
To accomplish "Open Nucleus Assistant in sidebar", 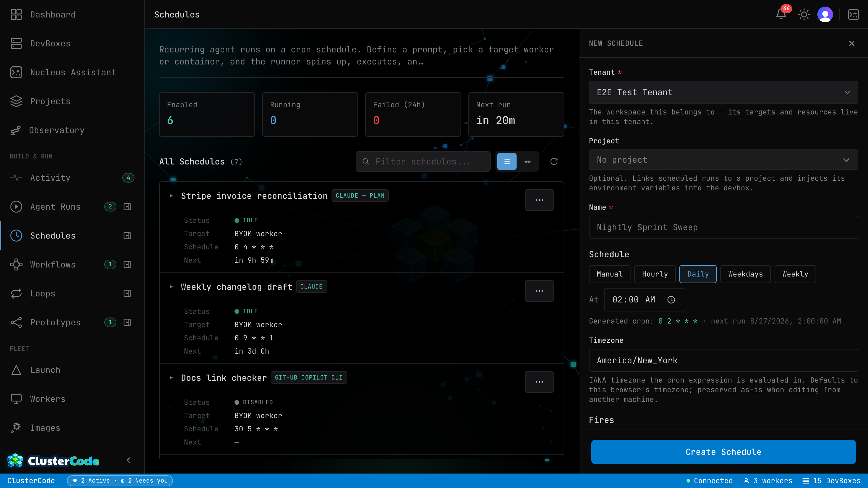I will (x=72, y=72).
